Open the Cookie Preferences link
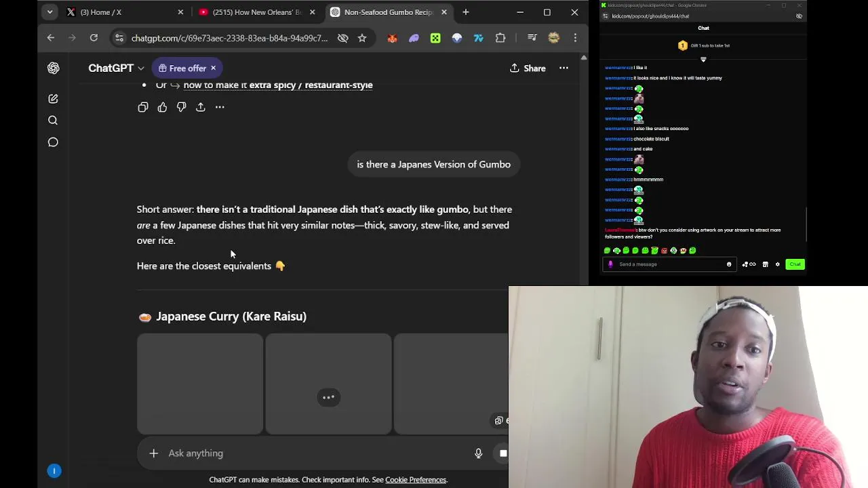Viewport: 868px width, 488px height. pos(416,480)
